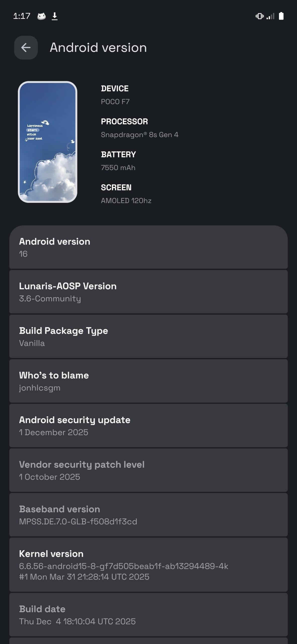Tap the battery status icon

pyautogui.click(x=281, y=16)
